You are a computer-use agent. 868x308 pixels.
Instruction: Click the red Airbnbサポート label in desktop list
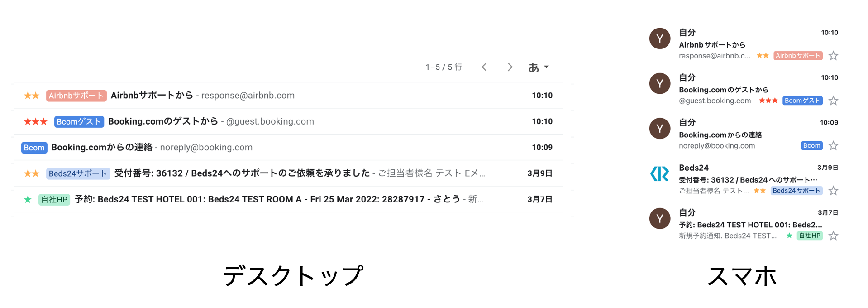tap(76, 96)
